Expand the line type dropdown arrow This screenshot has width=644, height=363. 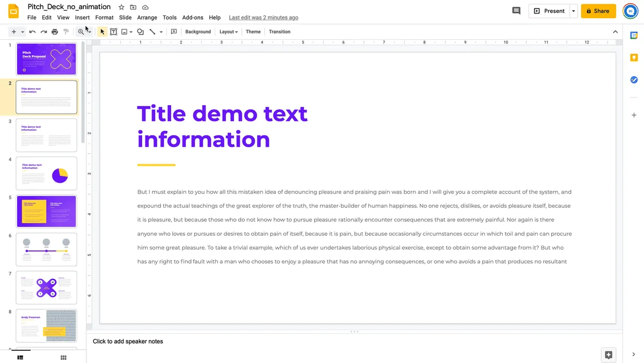(x=161, y=32)
